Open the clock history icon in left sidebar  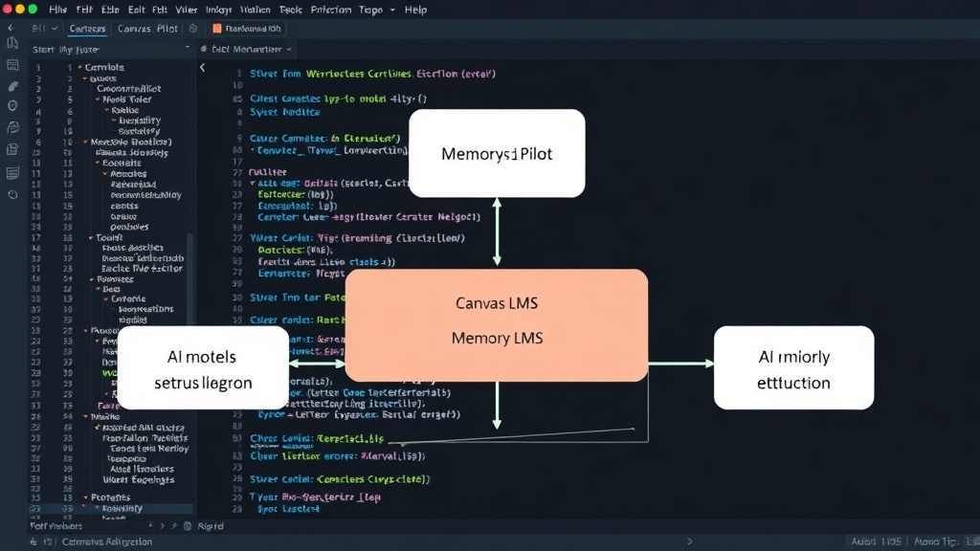[x=12, y=195]
